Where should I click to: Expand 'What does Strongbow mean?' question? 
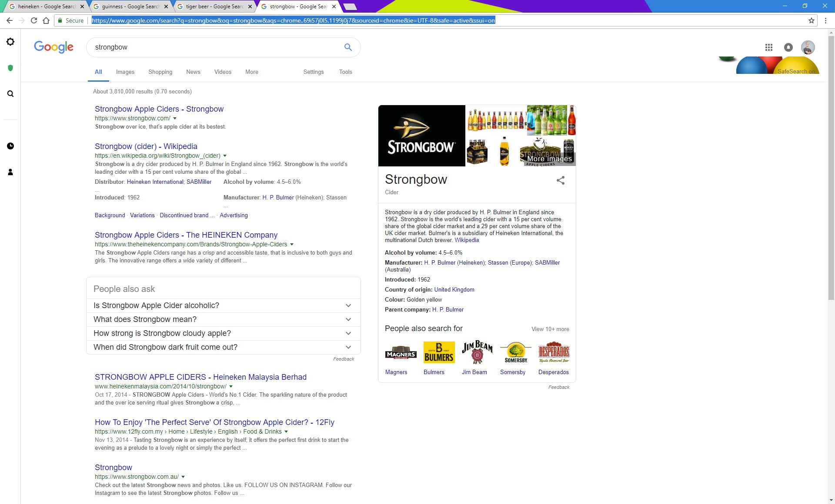pos(224,319)
